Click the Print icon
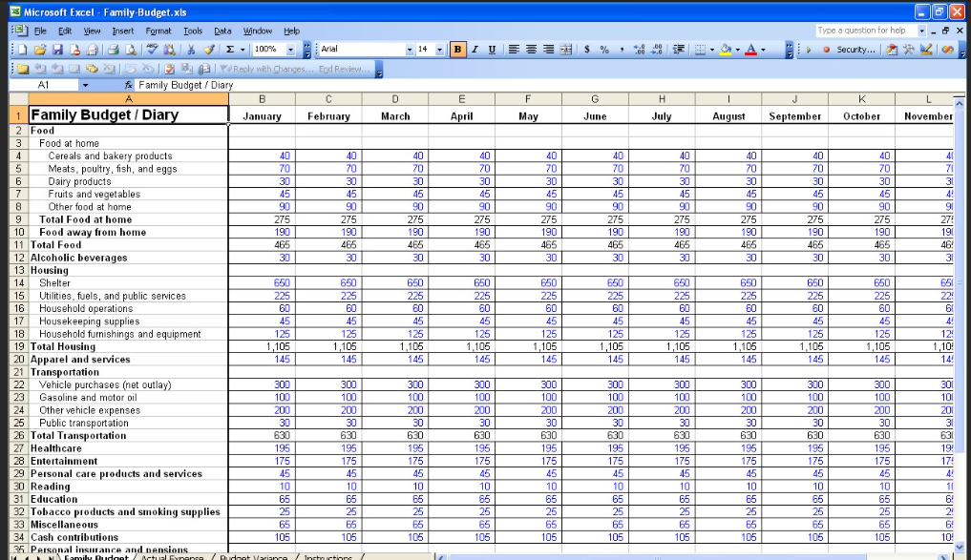This screenshot has height=560, width=971. 112,50
